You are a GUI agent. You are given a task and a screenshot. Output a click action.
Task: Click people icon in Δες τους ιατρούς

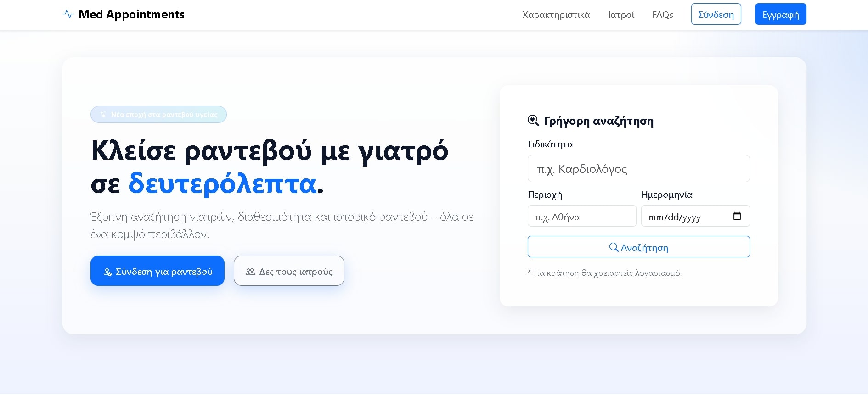pyautogui.click(x=250, y=272)
